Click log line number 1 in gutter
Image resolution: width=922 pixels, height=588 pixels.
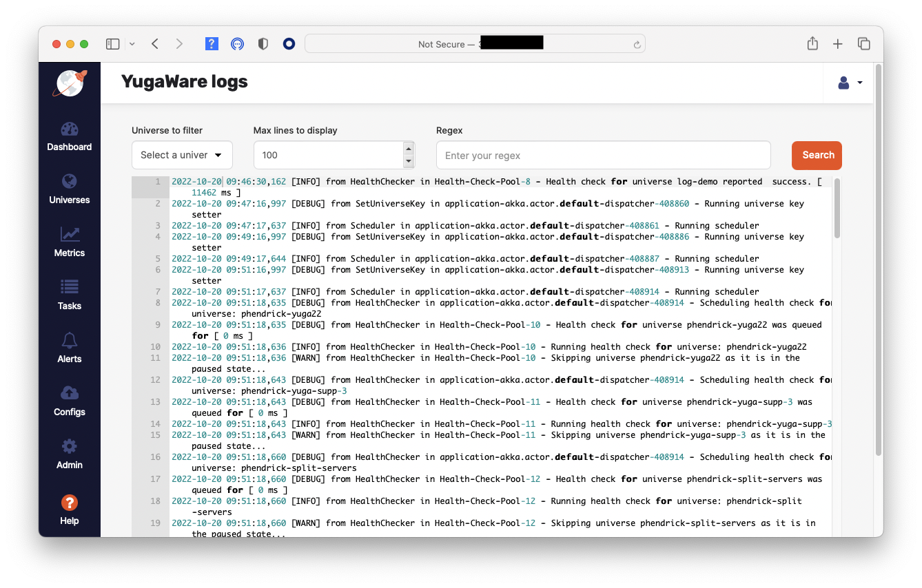point(157,182)
